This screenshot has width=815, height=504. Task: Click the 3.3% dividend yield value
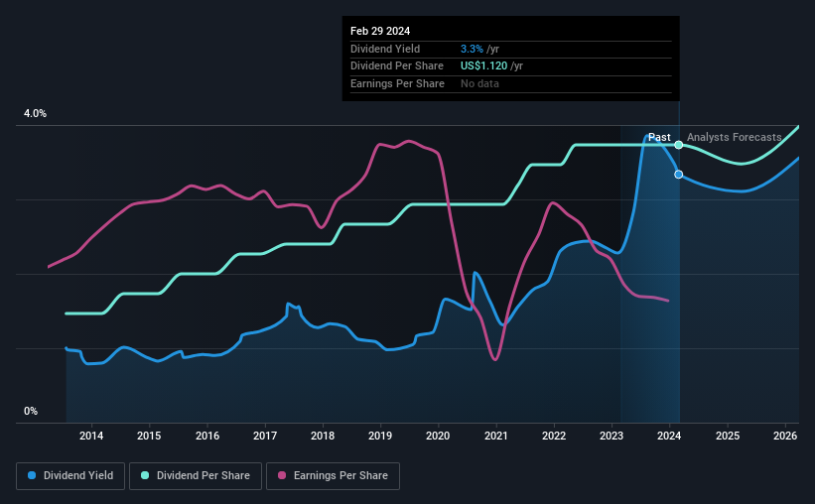(x=472, y=49)
